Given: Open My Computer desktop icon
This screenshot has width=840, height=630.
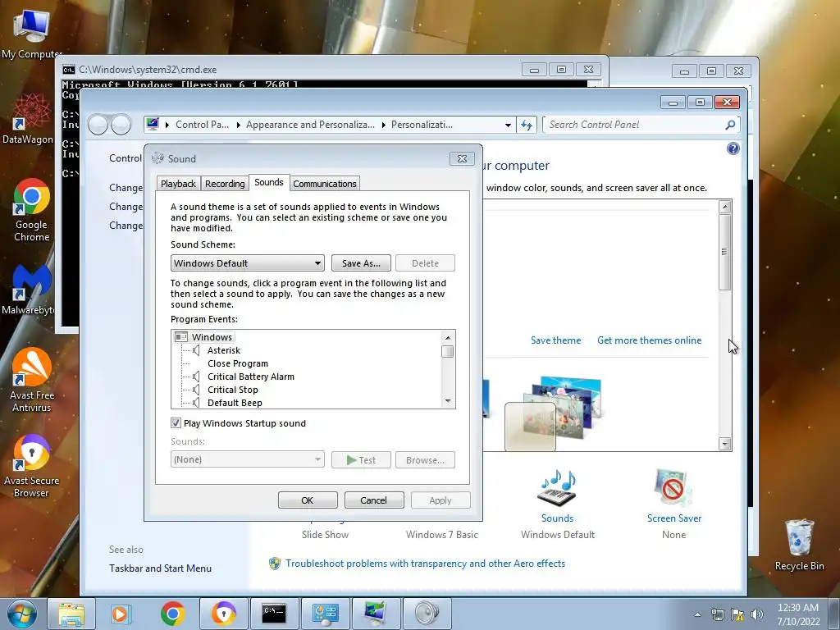Looking at the screenshot, I should [32, 33].
